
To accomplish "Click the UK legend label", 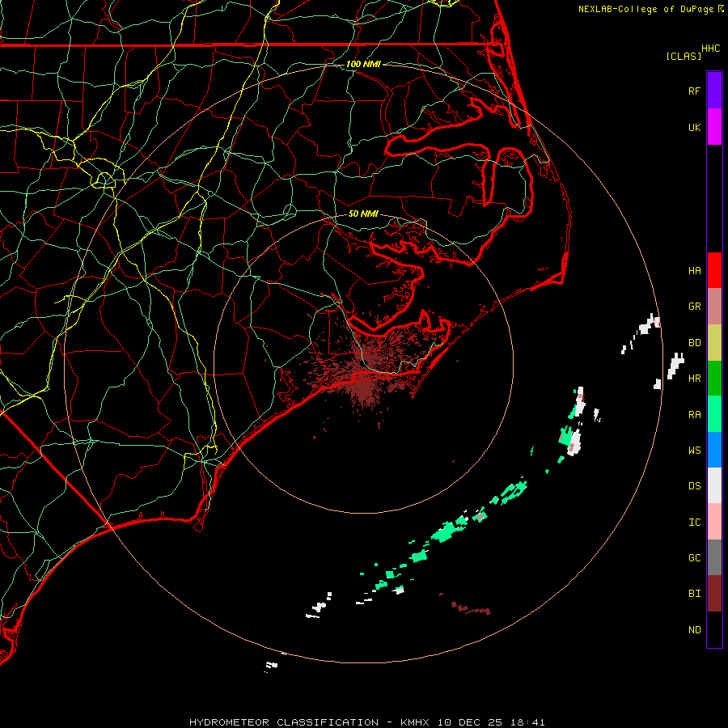I will coord(694,127).
